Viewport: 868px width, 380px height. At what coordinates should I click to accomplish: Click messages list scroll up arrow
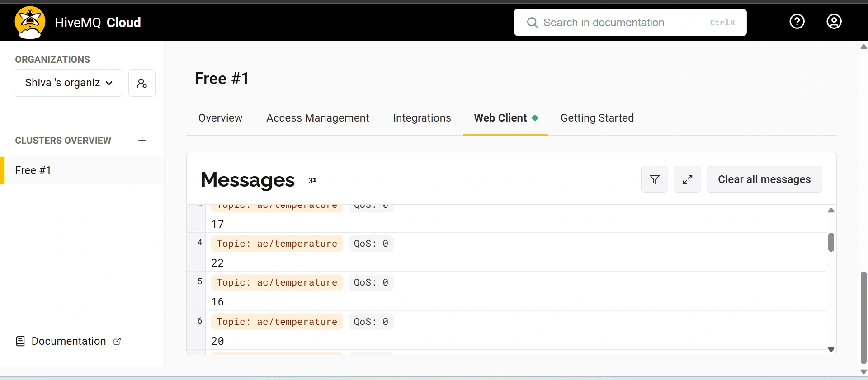pos(831,210)
